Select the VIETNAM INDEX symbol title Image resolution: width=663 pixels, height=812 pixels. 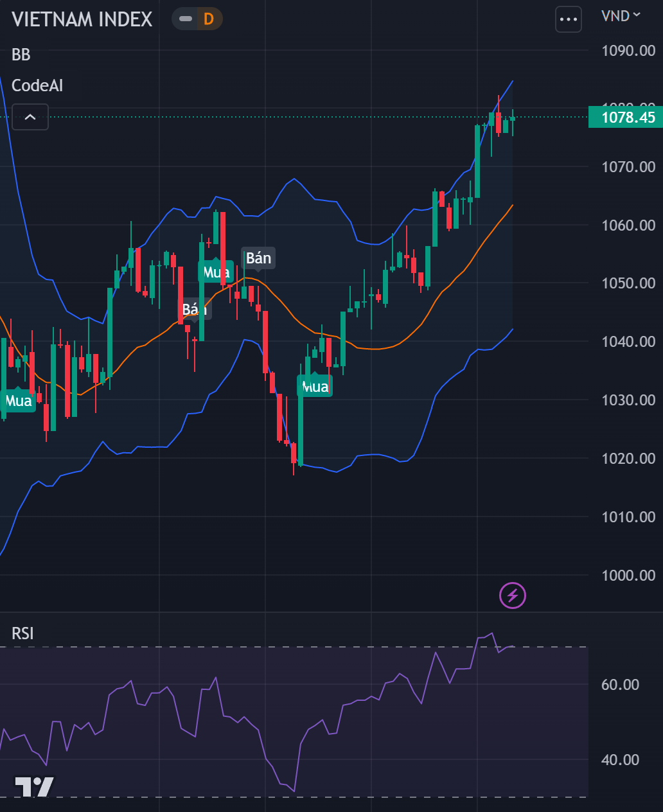(82, 19)
